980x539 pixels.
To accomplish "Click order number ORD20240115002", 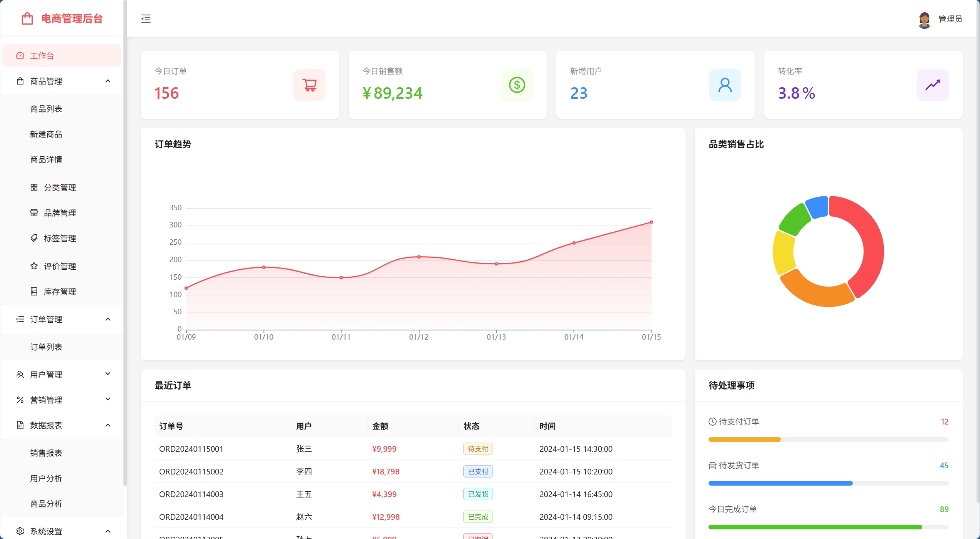I will 191,471.
